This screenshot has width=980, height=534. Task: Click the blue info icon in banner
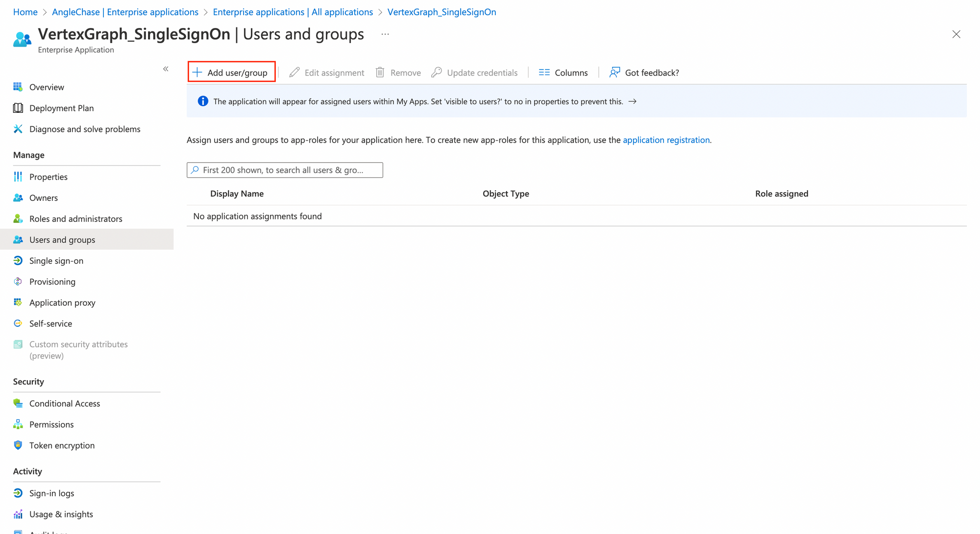[203, 101]
